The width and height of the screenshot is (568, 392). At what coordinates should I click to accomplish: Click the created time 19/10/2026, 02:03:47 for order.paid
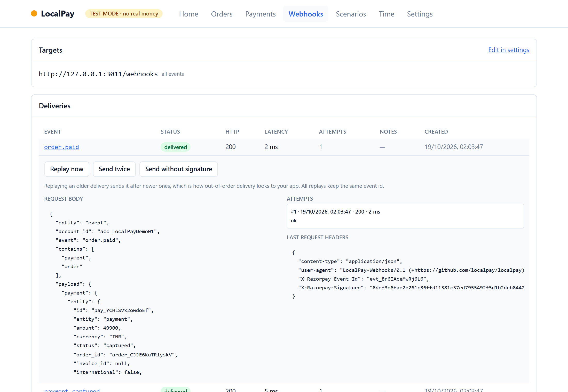454,147
